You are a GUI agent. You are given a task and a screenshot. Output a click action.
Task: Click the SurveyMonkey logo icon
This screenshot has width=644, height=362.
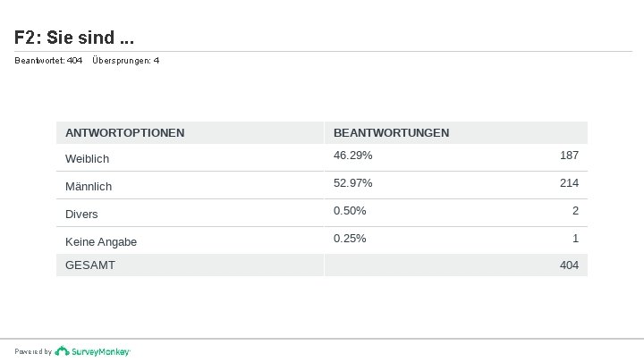click(62, 351)
